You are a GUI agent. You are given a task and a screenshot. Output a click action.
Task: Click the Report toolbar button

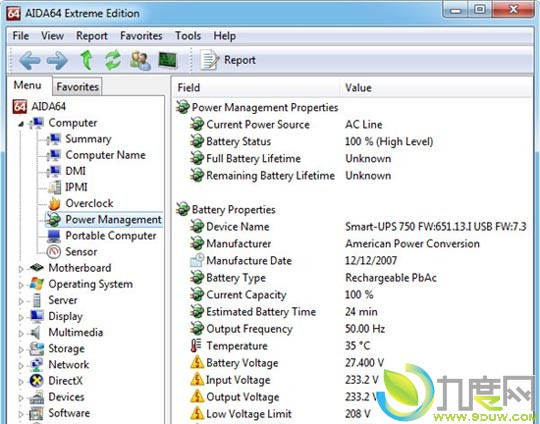[x=228, y=60]
